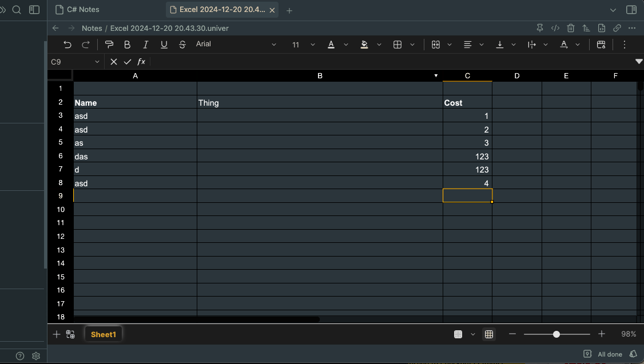Click the 98% zoom level
This screenshot has width=644, height=364.
[629, 334]
